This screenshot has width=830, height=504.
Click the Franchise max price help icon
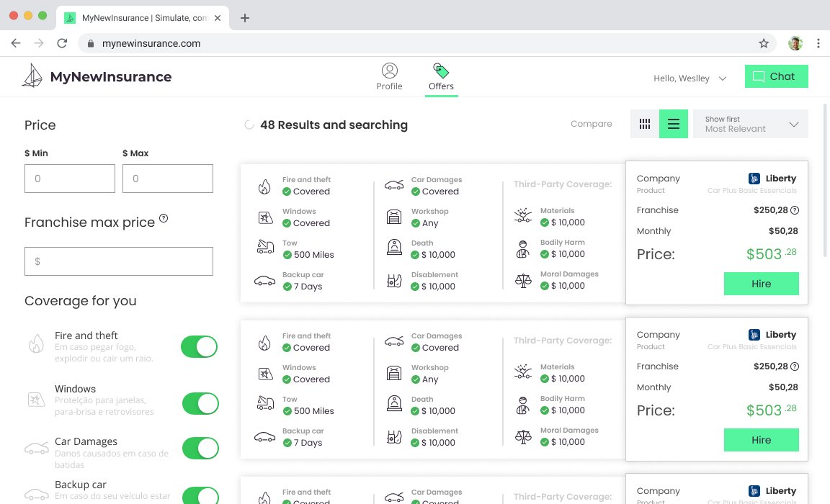[164, 219]
